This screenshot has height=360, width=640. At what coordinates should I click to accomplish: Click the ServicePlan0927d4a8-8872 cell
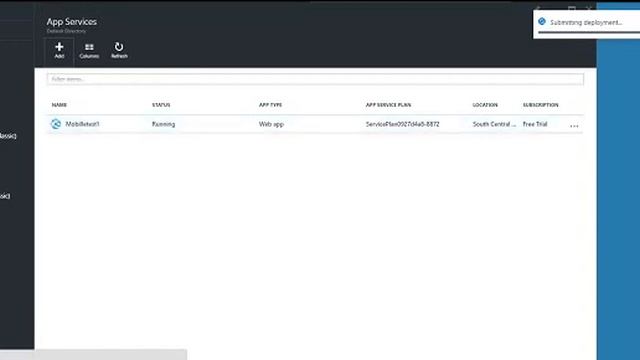(402, 124)
